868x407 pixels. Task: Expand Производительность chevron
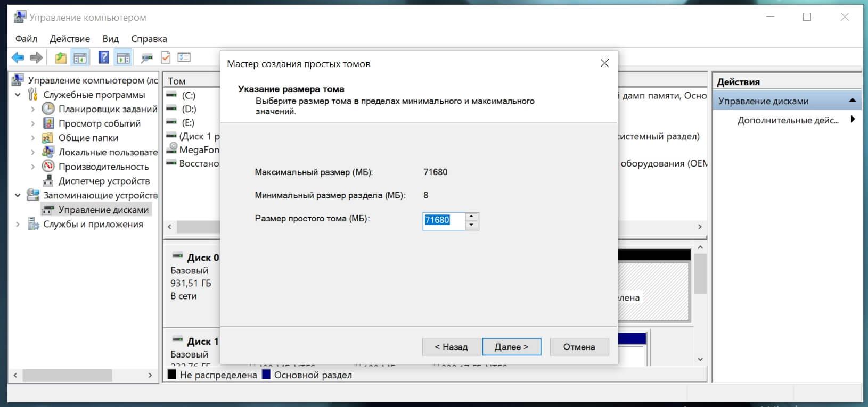[33, 167]
